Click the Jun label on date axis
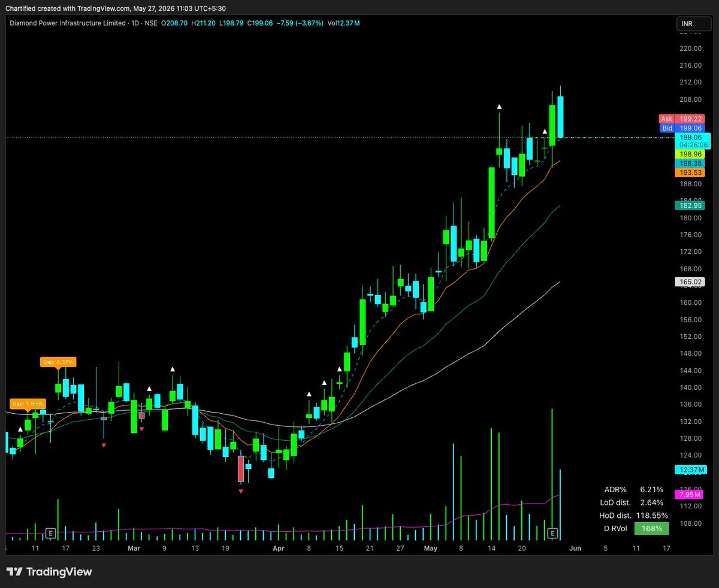Viewport: 719px width, 588px height. 575,547
